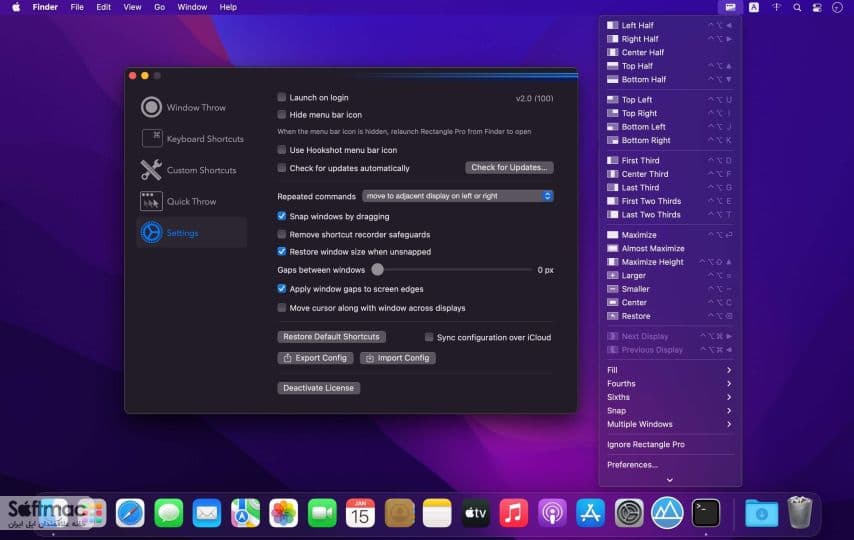This screenshot has width=854, height=540.
Task: Enable Check for updates automatically
Action: (282, 168)
